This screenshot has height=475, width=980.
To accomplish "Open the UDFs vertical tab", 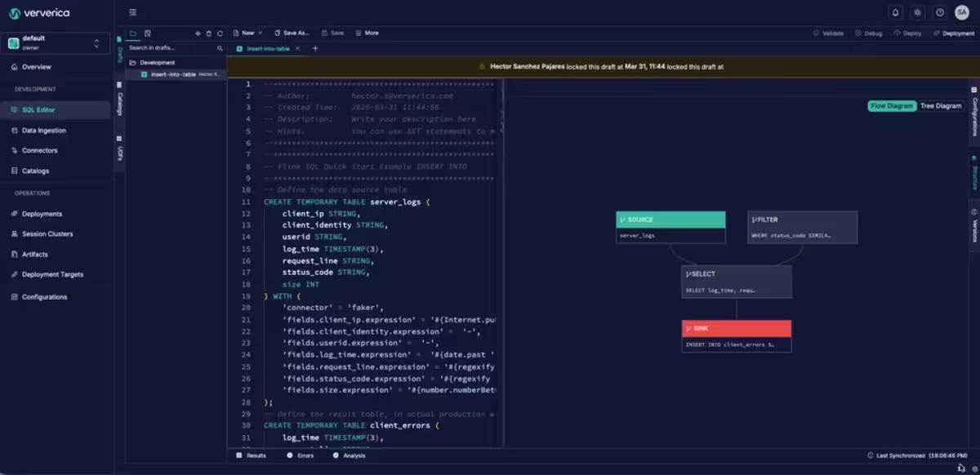I will (119, 149).
